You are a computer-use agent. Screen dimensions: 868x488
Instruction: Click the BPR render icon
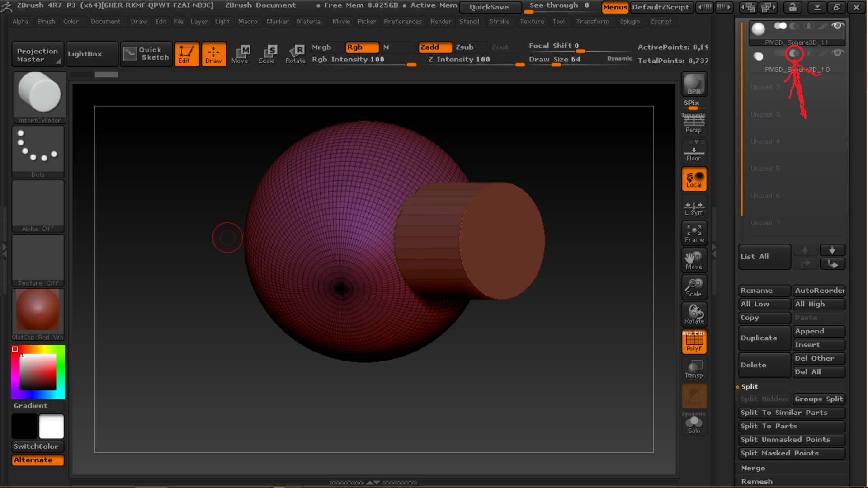pos(694,84)
